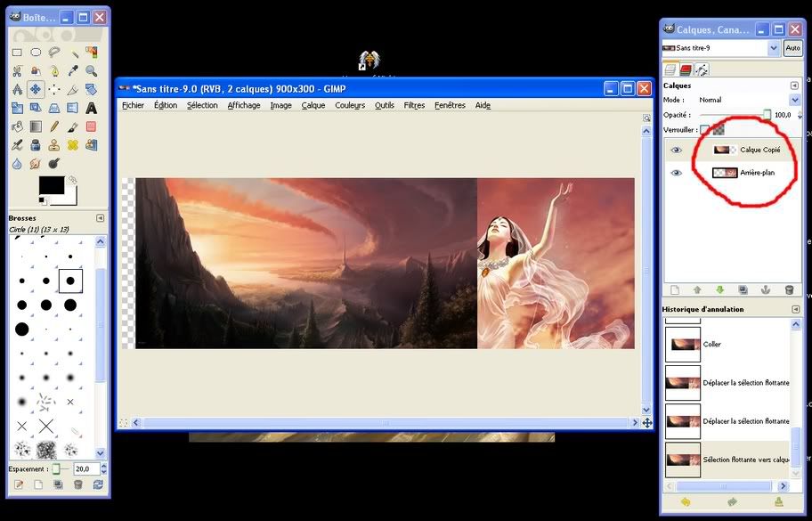This screenshot has height=521, width=812.
Task: Select the Perspective tool
Action: (54, 109)
